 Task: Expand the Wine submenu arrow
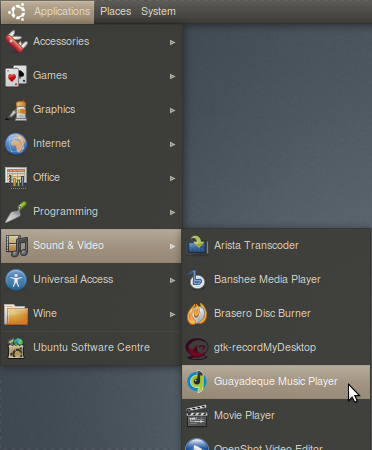(172, 314)
